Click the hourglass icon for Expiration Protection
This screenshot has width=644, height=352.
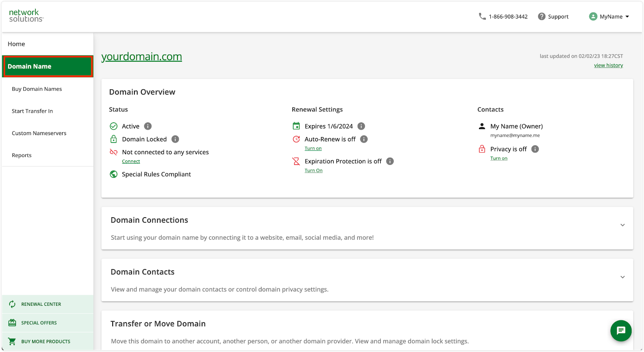[x=296, y=161]
